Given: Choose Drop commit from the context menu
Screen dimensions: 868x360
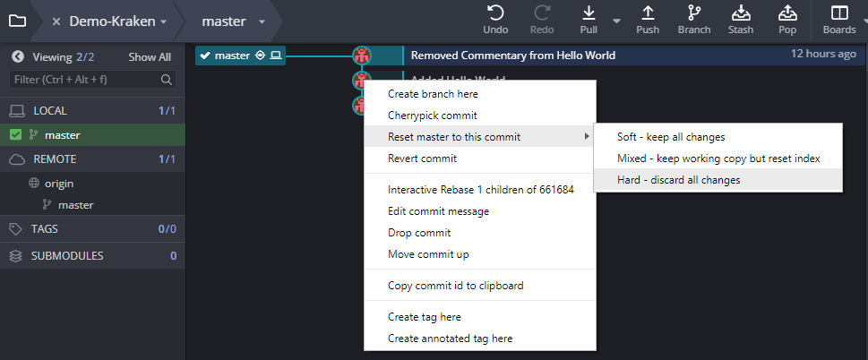Looking at the screenshot, I should [x=480, y=234].
